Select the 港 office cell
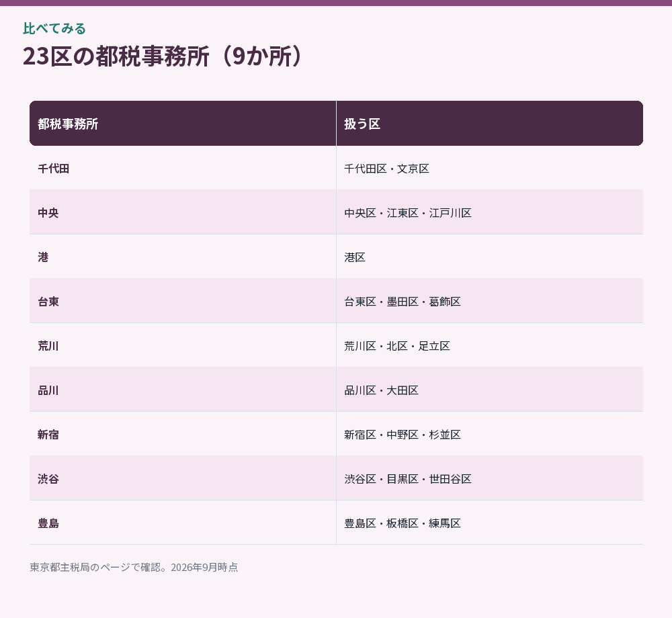 183,257
